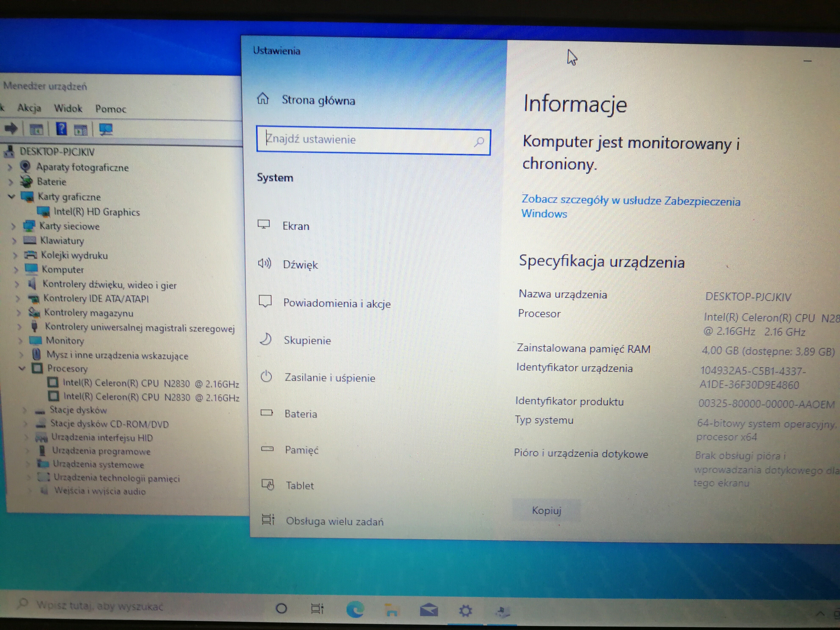Click the scan for hardware monitor toolbar icon

tap(106, 130)
